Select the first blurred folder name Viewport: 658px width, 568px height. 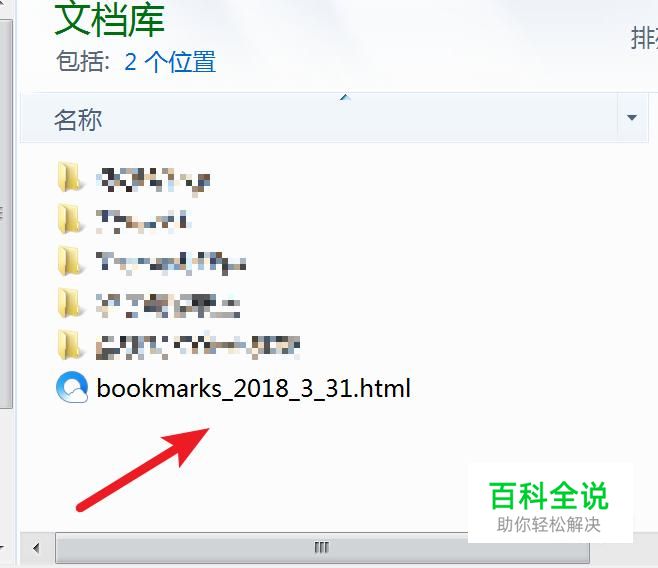[x=153, y=181]
